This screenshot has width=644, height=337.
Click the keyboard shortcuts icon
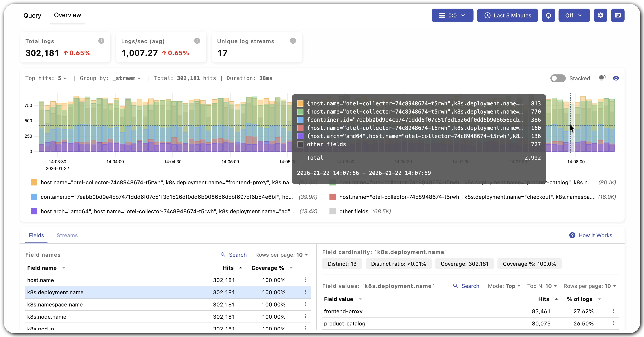coord(617,16)
